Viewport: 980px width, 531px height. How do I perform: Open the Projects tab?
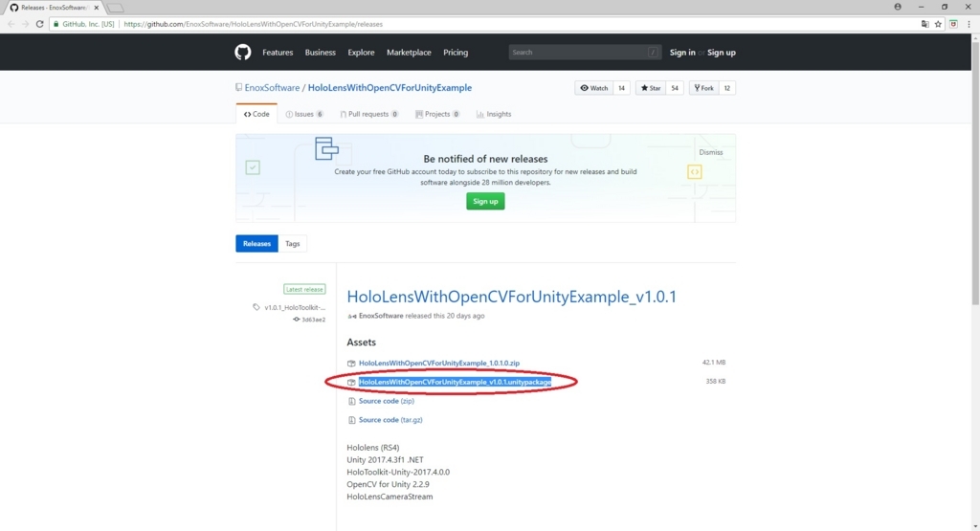click(x=437, y=114)
